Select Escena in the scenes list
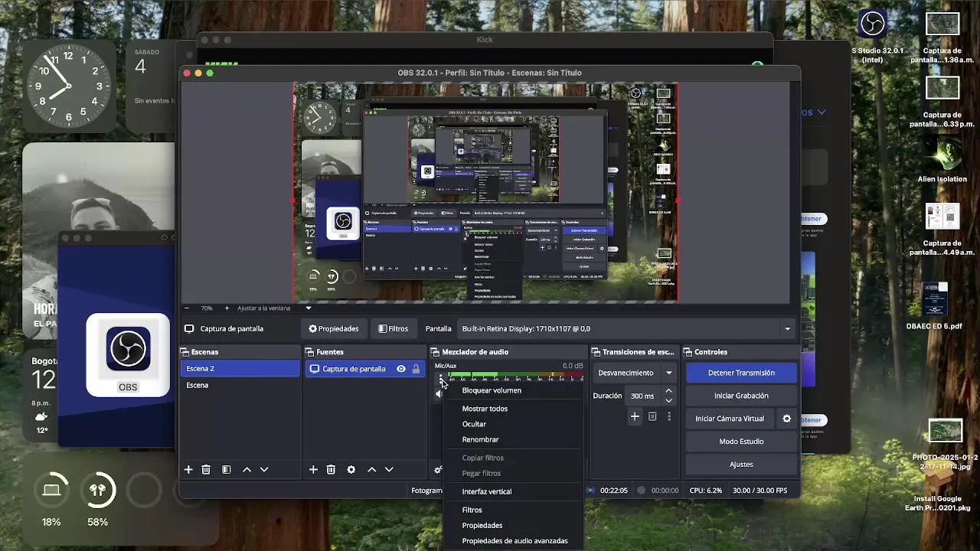980x551 pixels. pyautogui.click(x=240, y=386)
